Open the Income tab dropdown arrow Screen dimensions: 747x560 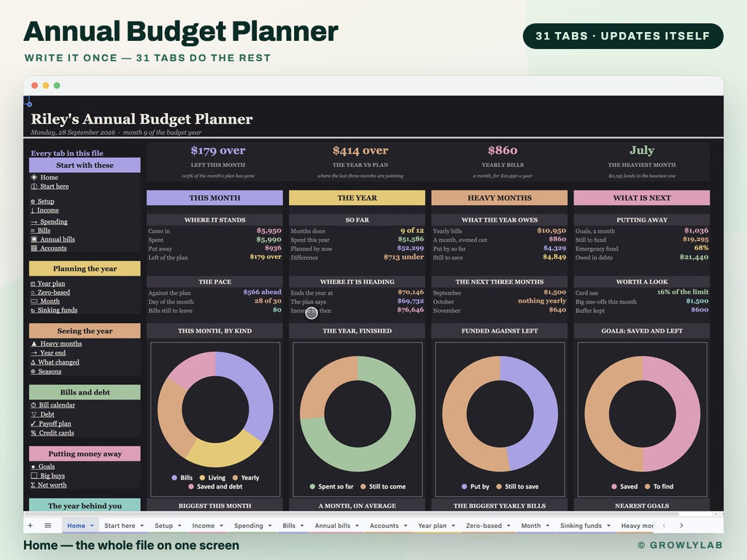[x=221, y=526]
